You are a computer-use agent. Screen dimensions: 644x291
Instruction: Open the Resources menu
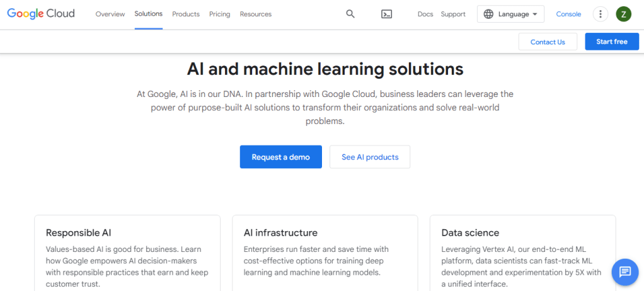point(256,14)
